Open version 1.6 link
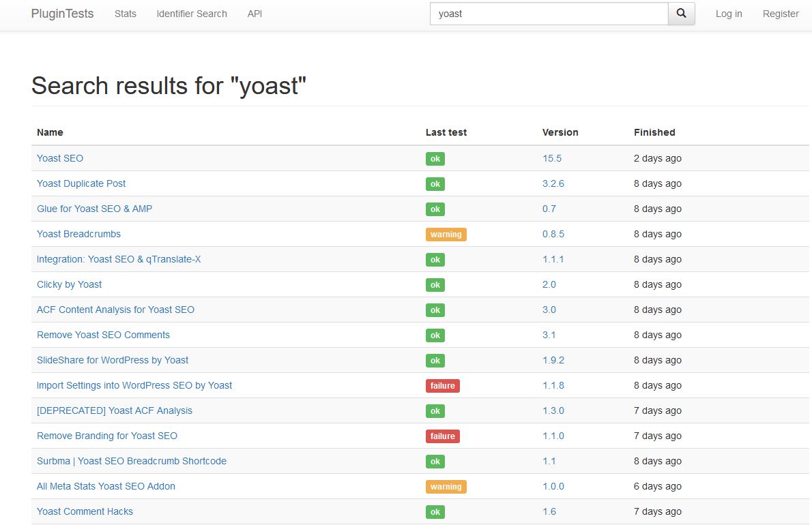This screenshot has height=525, width=812. 549,511
